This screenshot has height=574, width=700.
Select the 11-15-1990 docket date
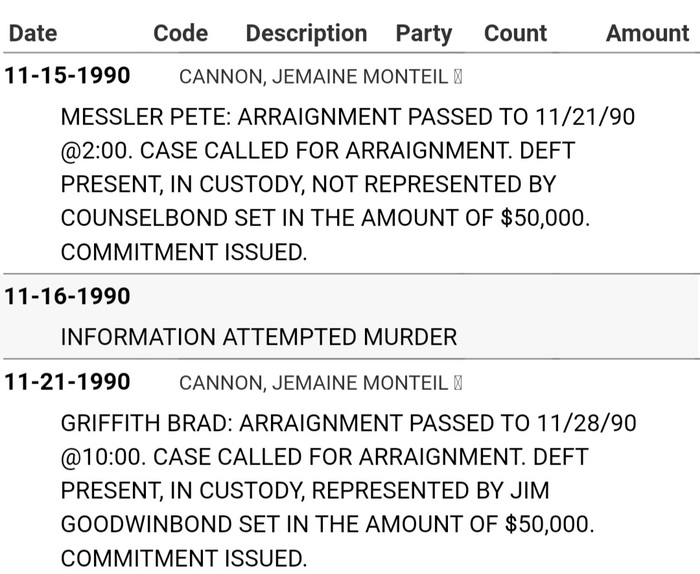(x=67, y=77)
